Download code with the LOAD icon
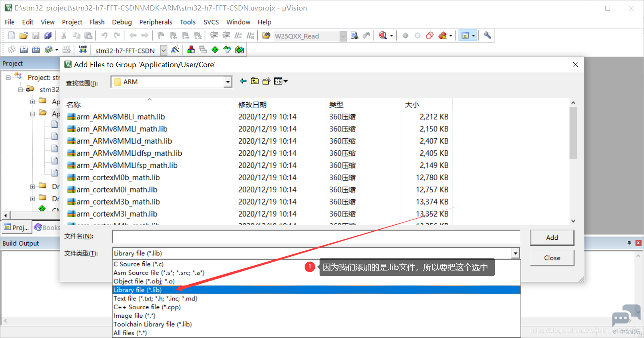644x338 pixels. coord(83,50)
